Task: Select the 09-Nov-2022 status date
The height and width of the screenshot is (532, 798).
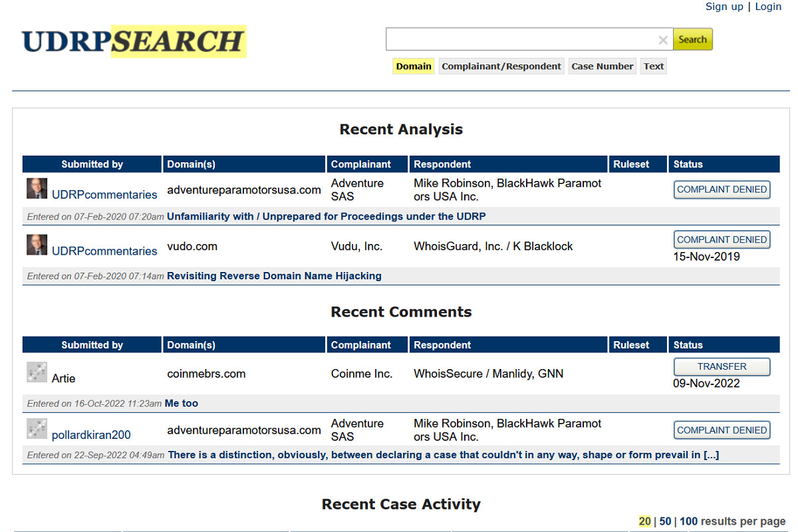Action: pyautogui.click(x=706, y=383)
